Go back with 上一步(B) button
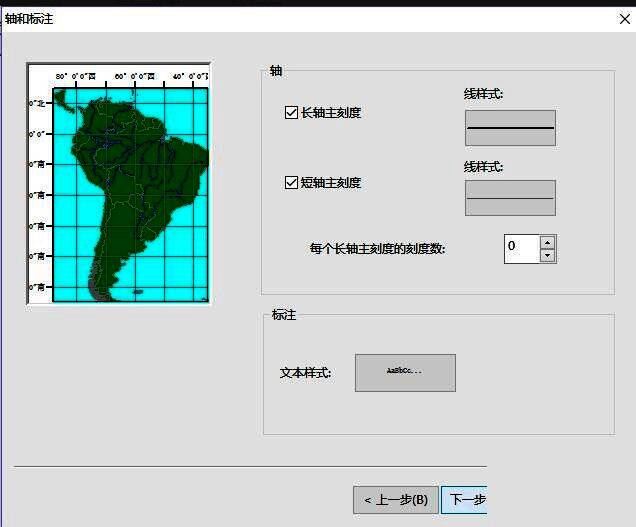The height and width of the screenshot is (527, 636). point(395,500)
